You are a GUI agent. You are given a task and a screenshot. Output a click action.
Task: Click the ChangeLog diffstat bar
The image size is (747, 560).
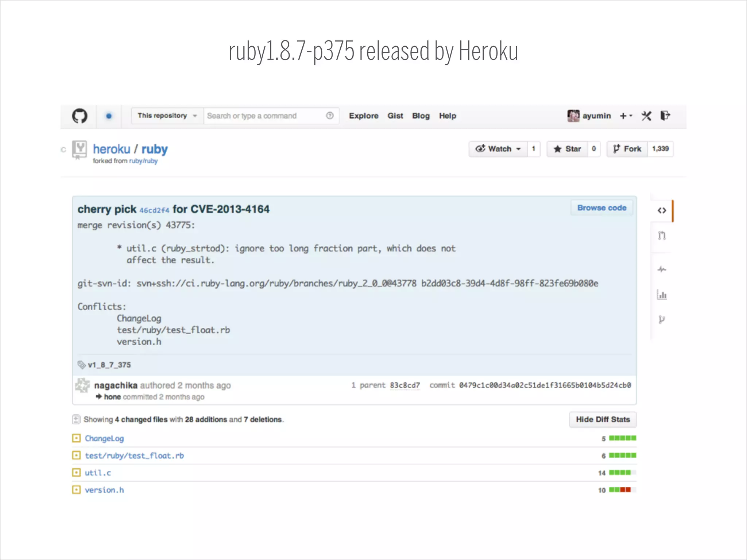click(623, 438)
